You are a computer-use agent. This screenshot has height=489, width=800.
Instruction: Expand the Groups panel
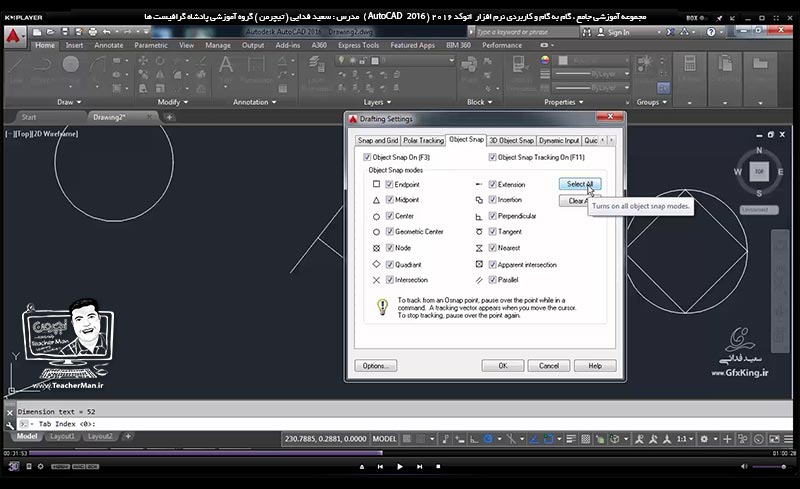coord(652,102)
